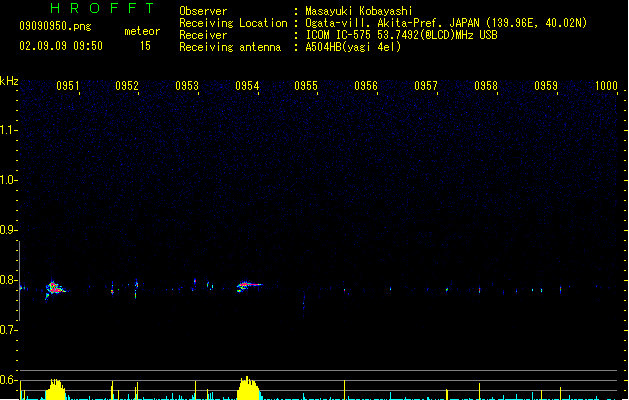Click the observer name Masayuki Kobayashi
The width and height of the screenshot is (629, 400).
(x=359, y=11)
